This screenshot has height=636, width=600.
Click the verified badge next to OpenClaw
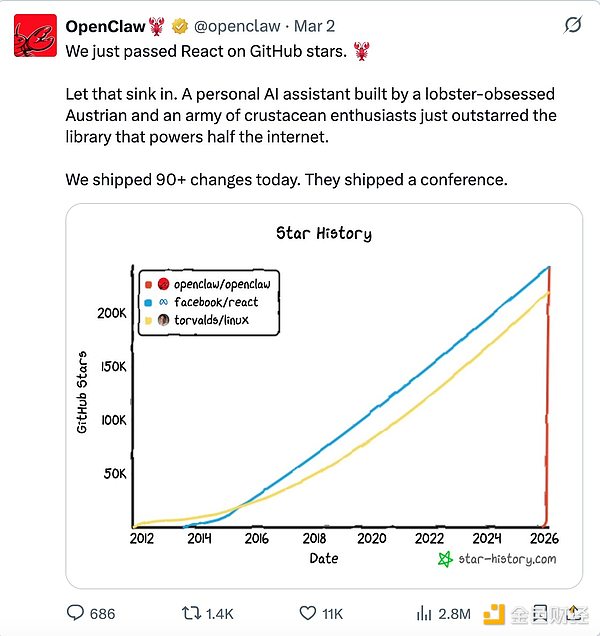pos(179,25)
